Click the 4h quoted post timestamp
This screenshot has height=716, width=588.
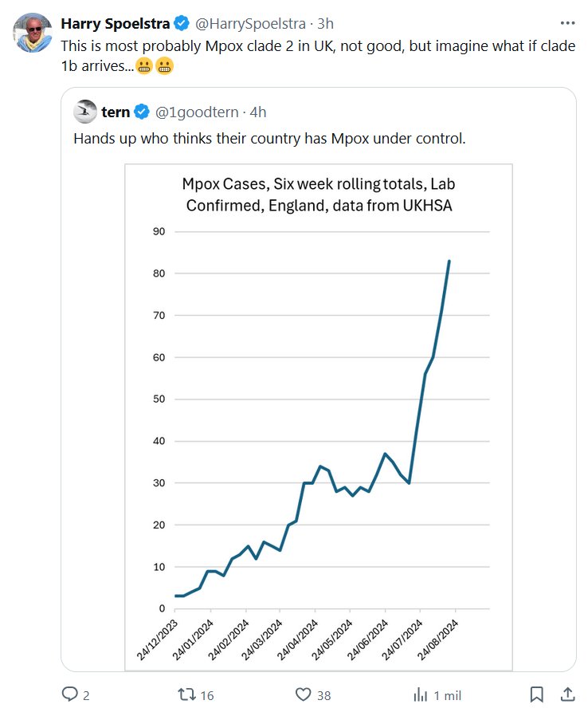pyautogui.click(x=258, y=112)
